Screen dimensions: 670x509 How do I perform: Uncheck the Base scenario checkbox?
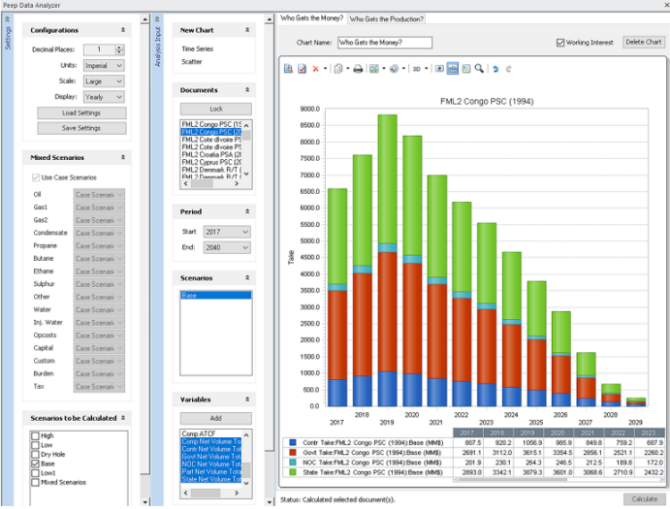[35, 464]
